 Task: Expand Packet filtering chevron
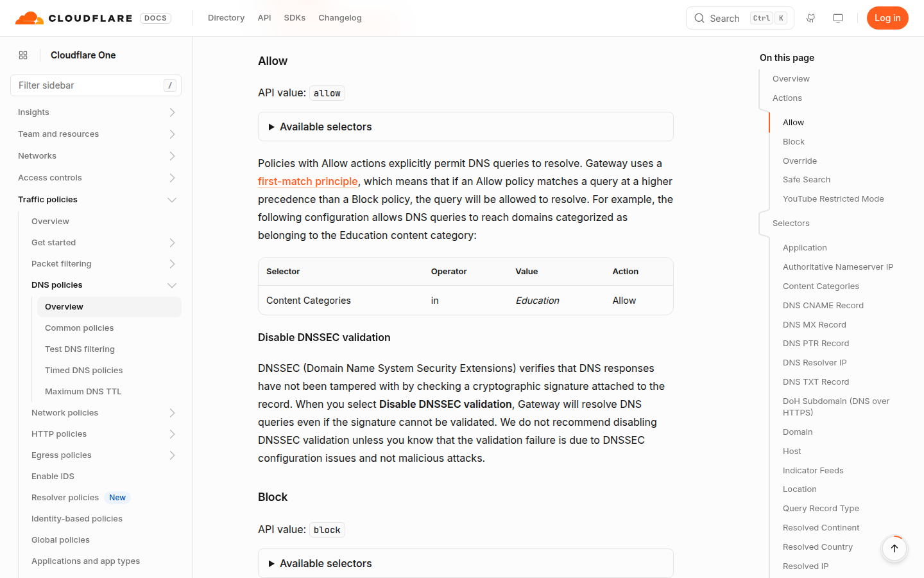coord(172,264)
